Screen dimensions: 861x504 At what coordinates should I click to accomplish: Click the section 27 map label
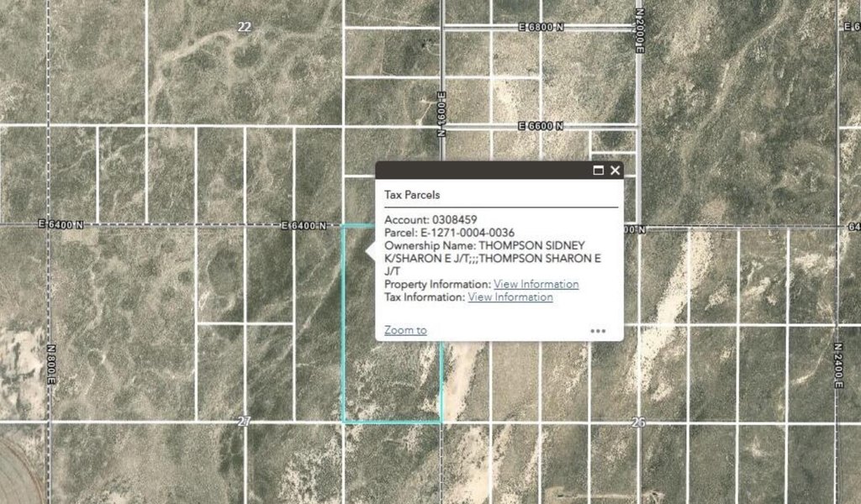[245, 421]
